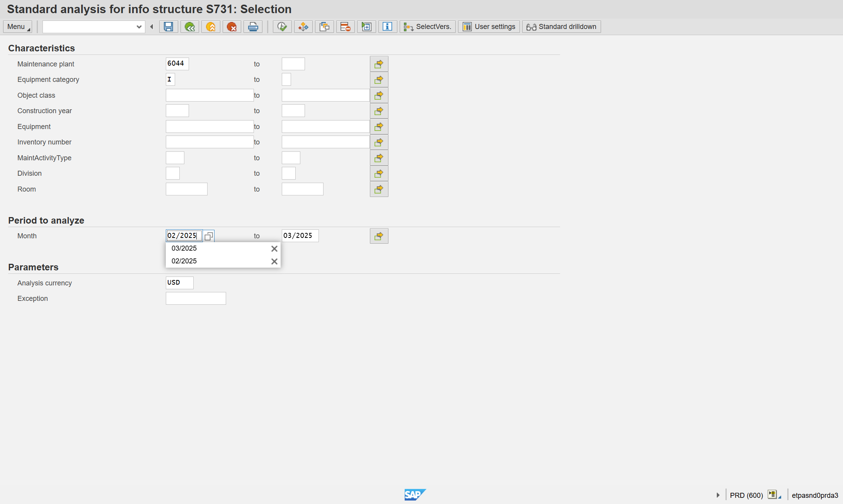
Task: Click the Execute clock icon
Action: 282,27
